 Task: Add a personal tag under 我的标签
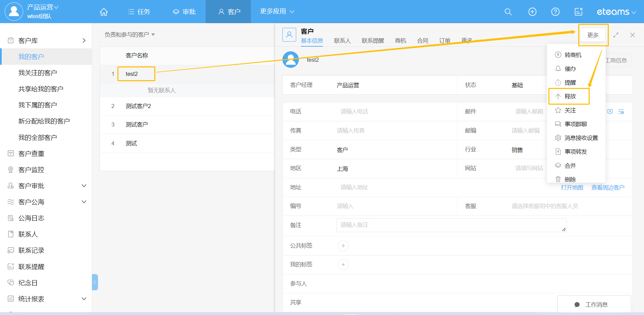pyautogui.click(x=343, y=264)
